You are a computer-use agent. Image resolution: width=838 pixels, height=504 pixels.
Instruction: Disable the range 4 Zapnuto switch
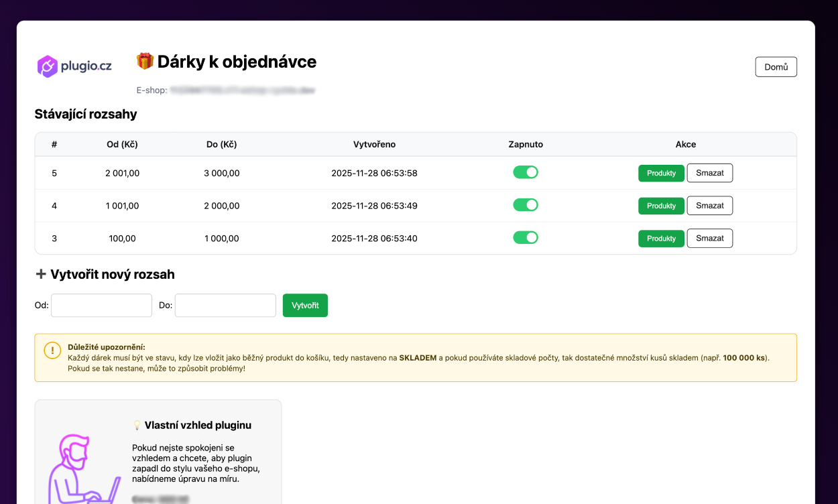526,205
